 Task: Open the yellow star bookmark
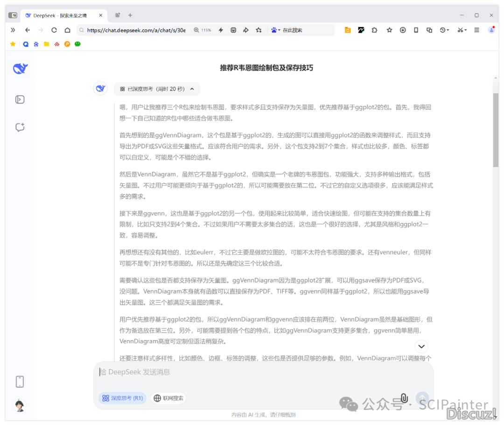13,44
